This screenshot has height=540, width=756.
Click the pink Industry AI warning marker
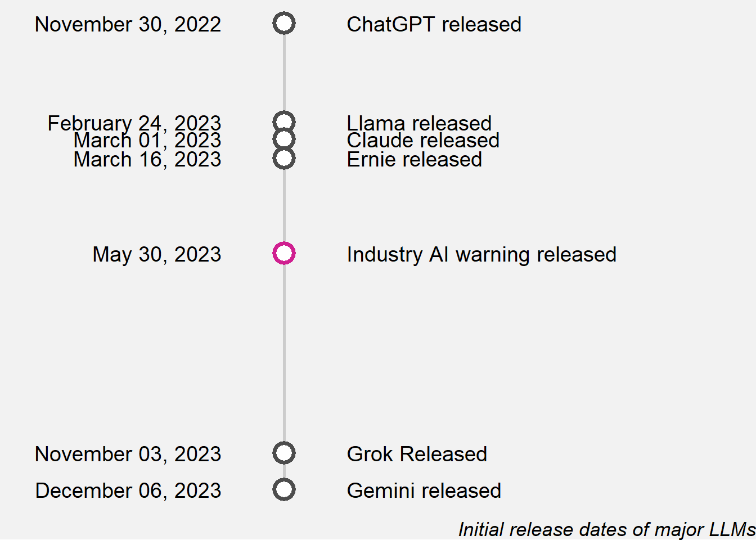click(284, 253)
